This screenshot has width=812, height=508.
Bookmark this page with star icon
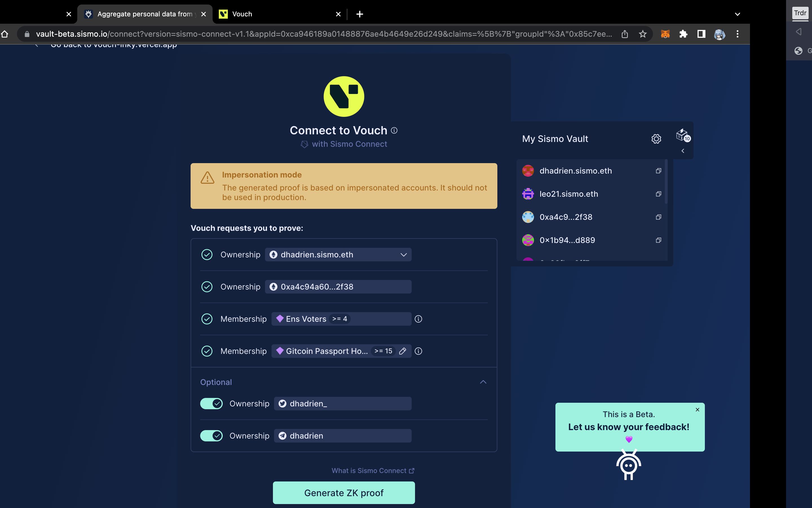(643, 34)
